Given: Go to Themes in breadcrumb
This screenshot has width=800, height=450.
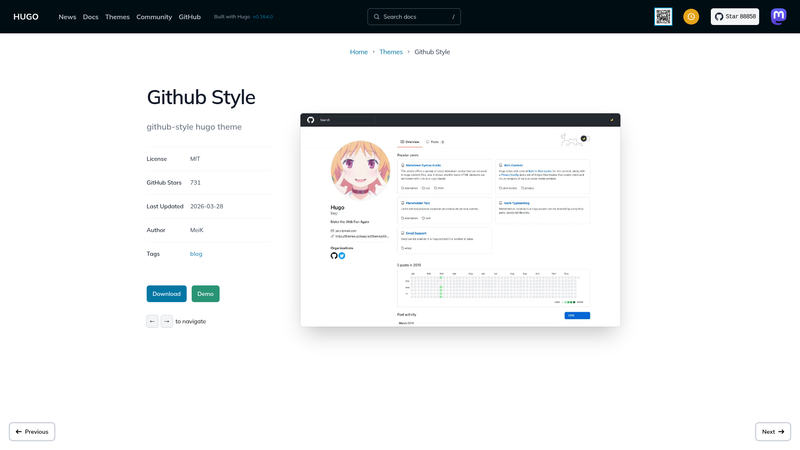Looking at the screenshot, I should 391,52.
